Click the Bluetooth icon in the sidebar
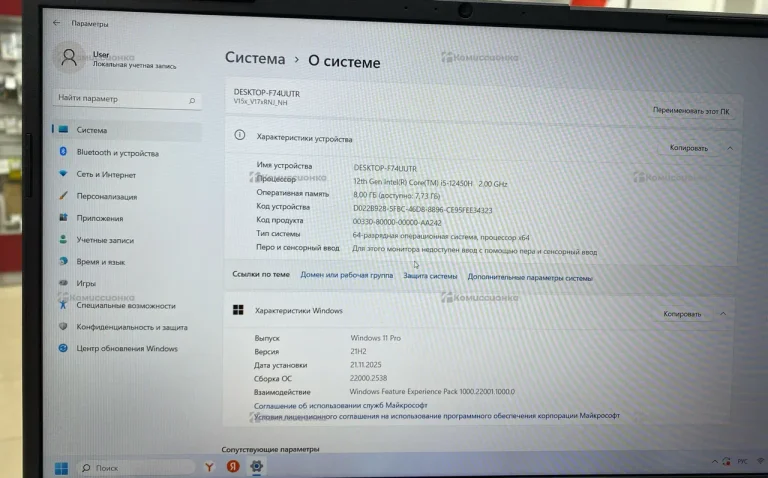The width and height of the screenshot is (768, 478). 63,153
